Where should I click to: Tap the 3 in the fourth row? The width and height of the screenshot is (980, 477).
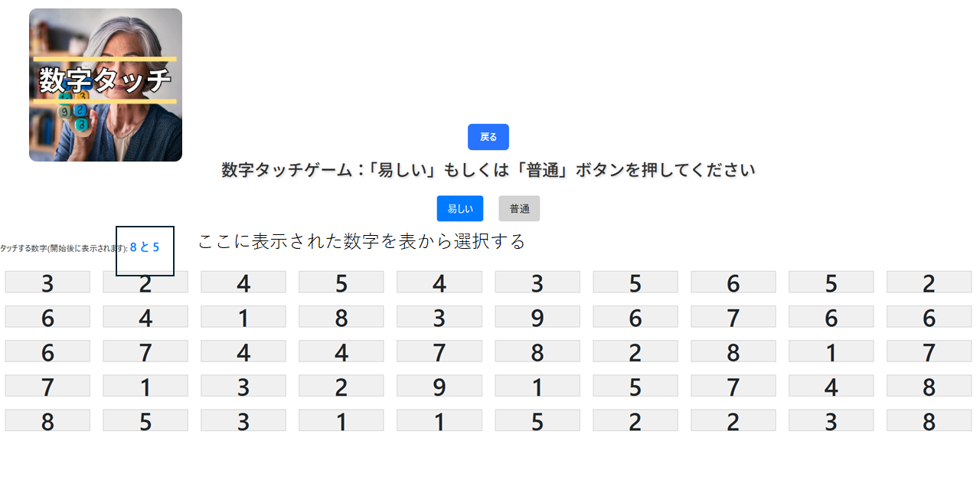tap(243, 386)
